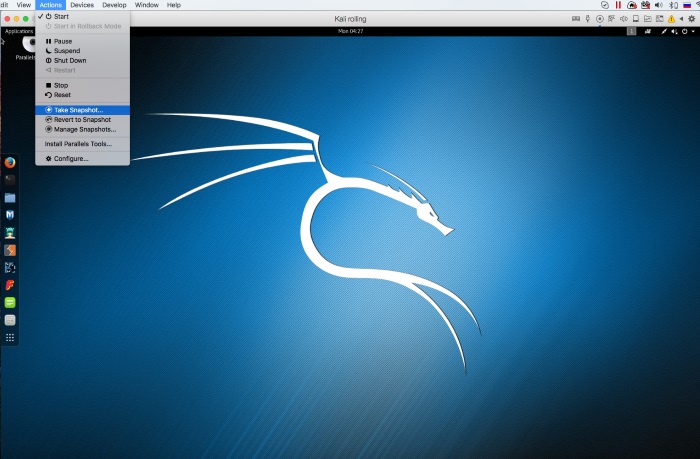Image resolution: width=700 pixels, height=459 pixels.
Task: Choose Take Snapshot... from Actions menu
Action: coord(83,110)
